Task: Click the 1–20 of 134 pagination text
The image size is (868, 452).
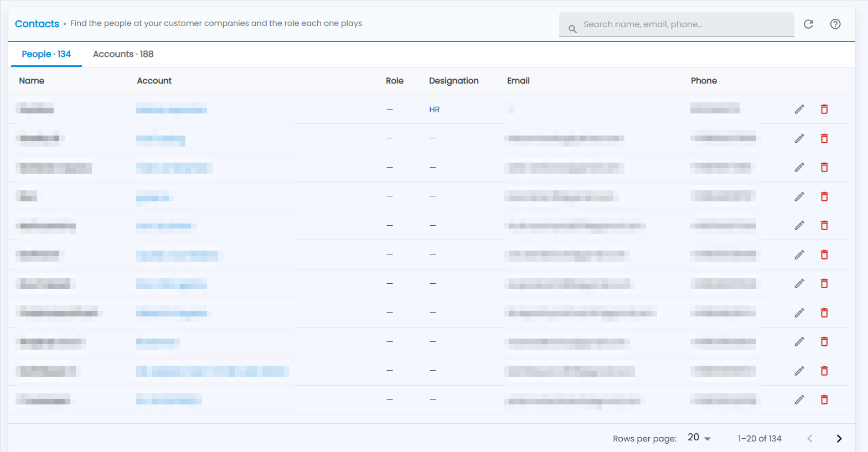Action: click(759, 438)
